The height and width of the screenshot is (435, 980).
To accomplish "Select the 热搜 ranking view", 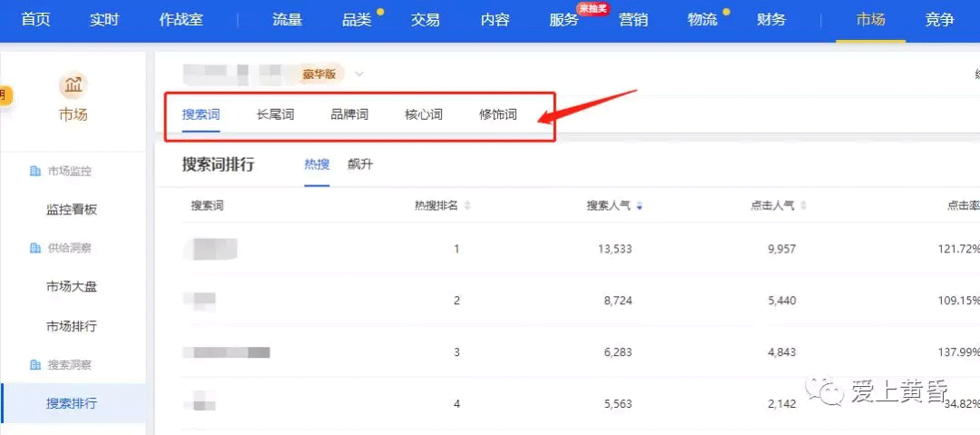I will [x=317, y=164].
